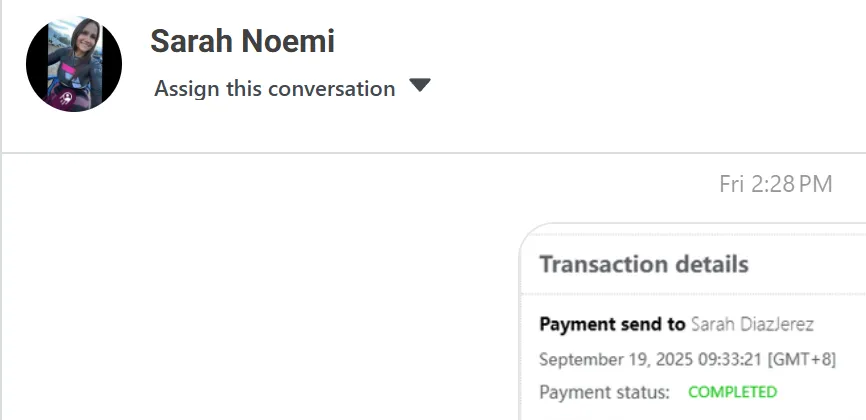866x420 pixels.
Task: Click the Fri 2:28 PM timestamp
Action: pos(775,184)
